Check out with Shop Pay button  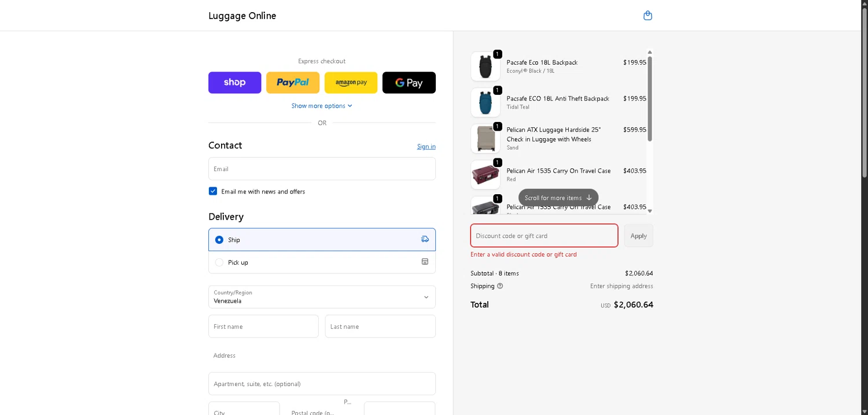(x=235, y=83)
